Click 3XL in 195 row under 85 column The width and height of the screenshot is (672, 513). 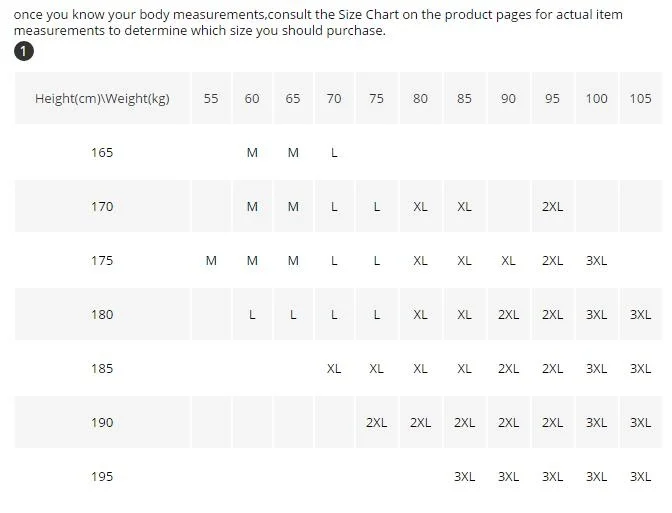(464, 476)
